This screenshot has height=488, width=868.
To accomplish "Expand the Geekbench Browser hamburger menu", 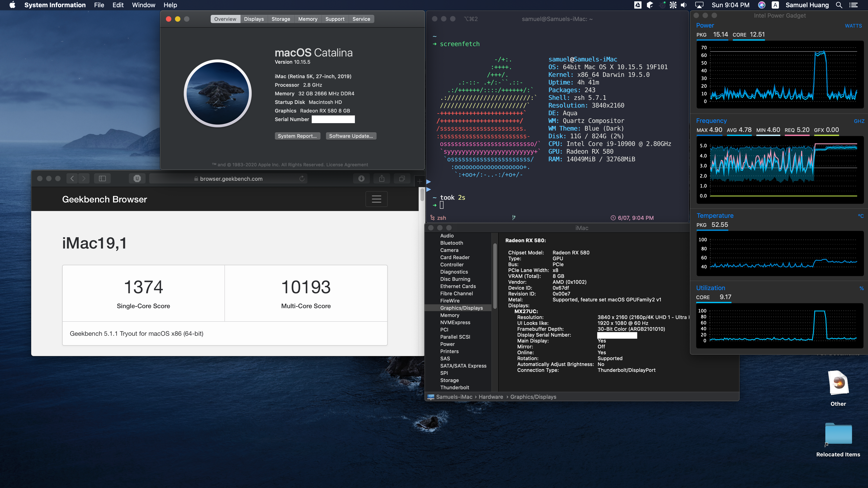I will (376, 199).
